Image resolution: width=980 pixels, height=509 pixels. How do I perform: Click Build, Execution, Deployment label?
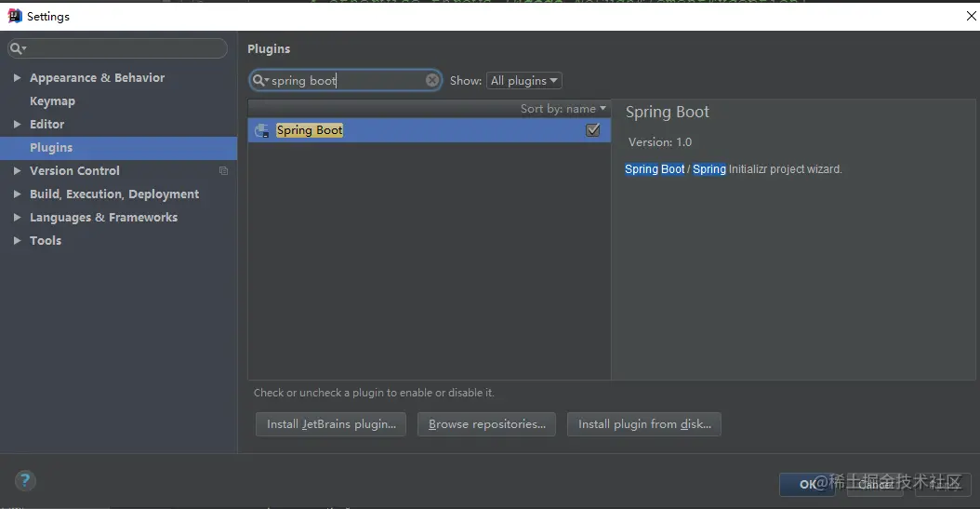pyautogui.click(x=114, y=194)
